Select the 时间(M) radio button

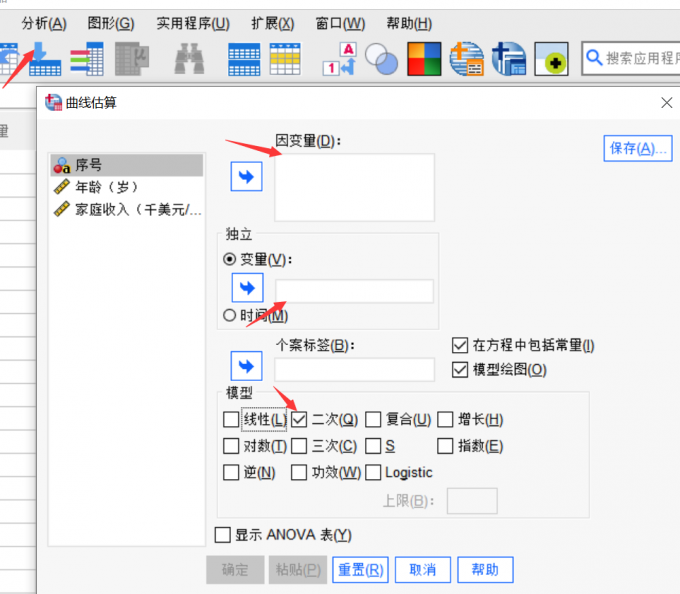coord(229,315)
